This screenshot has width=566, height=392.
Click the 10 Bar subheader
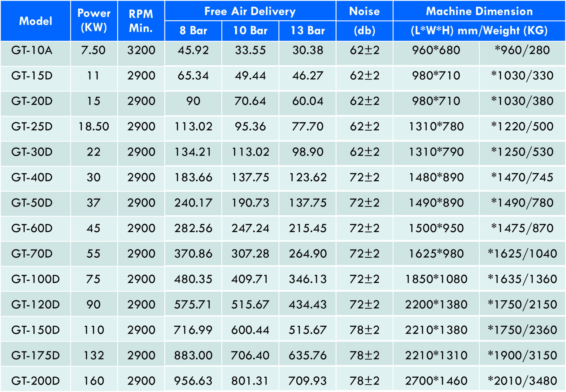pos(250,30)
